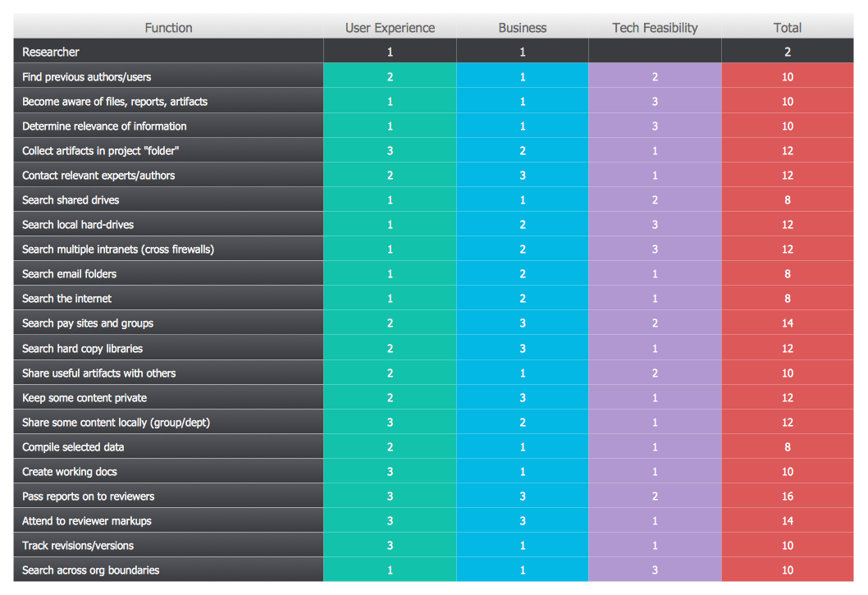This screenshot has width=868, height=595.
Task: Select the Researcher row label
Action: [51, 53]
